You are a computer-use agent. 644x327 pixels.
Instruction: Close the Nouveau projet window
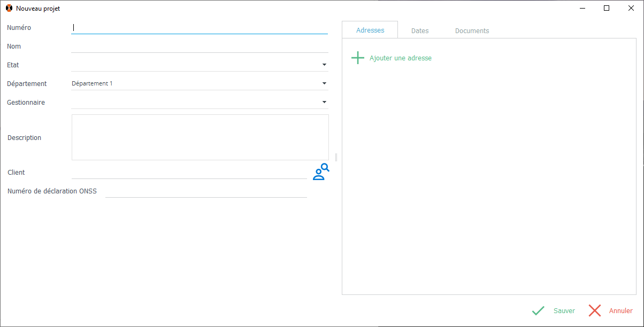631,8
